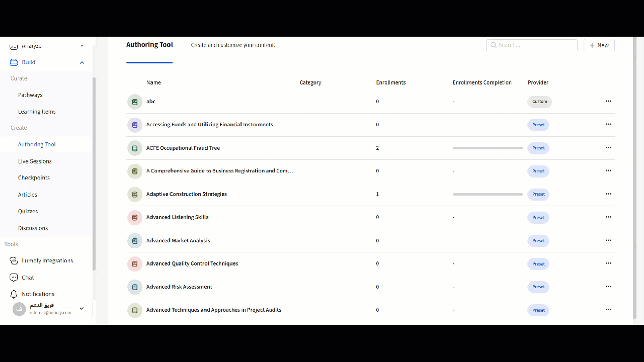644x362 pixels.
Task: Click the Lumofy Integrations icon
Action: click(14, 260)
